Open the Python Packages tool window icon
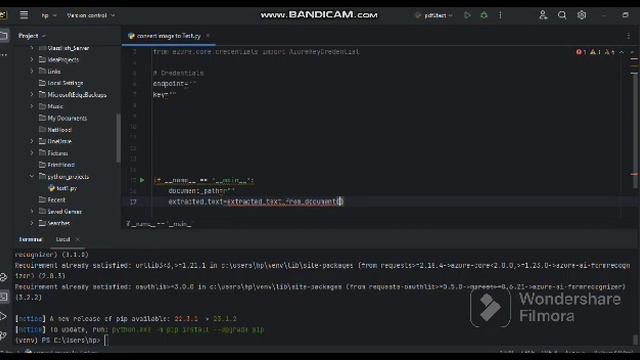 click(x=4, y=278)
